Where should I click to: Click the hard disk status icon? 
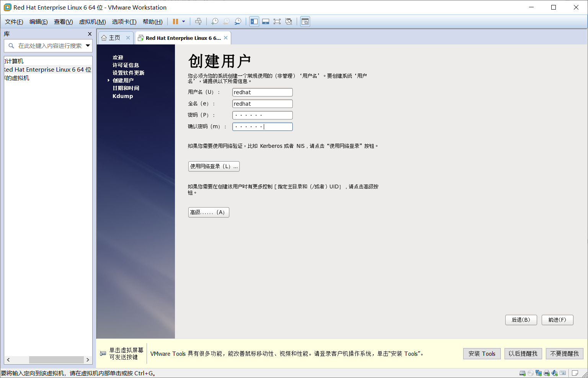(522, 373)
